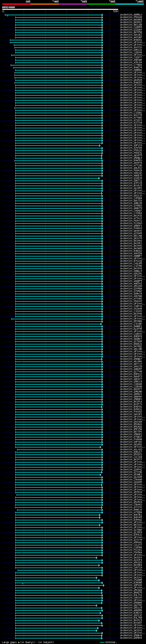The height and width of the screenshot is (644, 146).
Task: Select hit UniRef100_A9RIZ2
Action: [x=131, y=50]
